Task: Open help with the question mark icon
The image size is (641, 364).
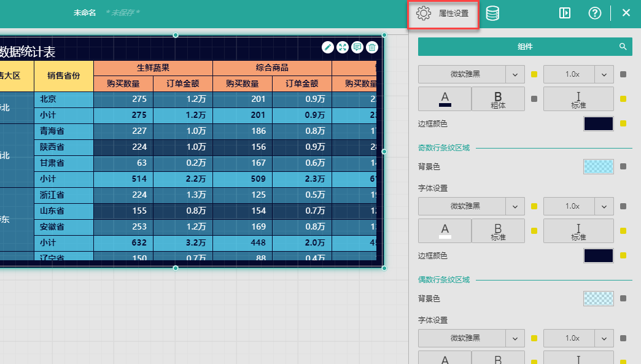Action: click(594, 14)
